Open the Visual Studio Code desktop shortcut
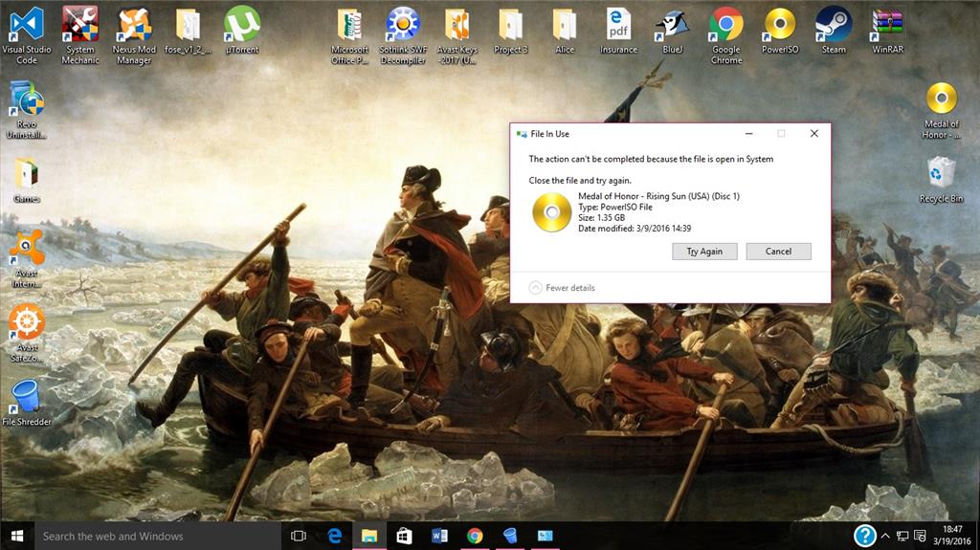This screenshot has width=980, height=550. (x=26, y=34)
